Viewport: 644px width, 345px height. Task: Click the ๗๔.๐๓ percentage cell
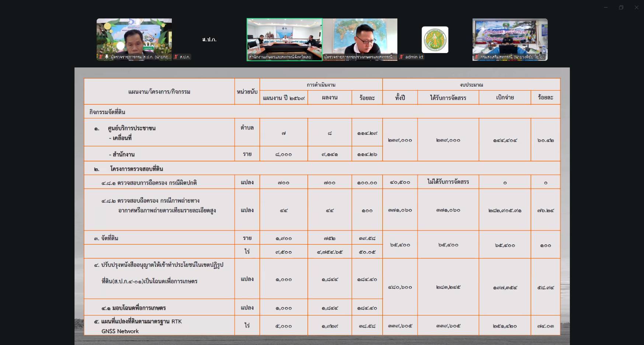pos(546,326)
